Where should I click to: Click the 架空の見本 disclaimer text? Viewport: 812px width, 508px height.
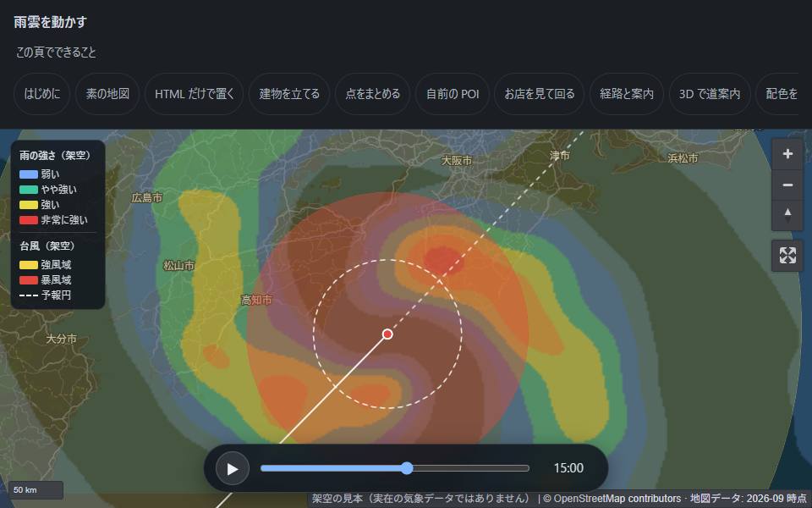(421, 499)
